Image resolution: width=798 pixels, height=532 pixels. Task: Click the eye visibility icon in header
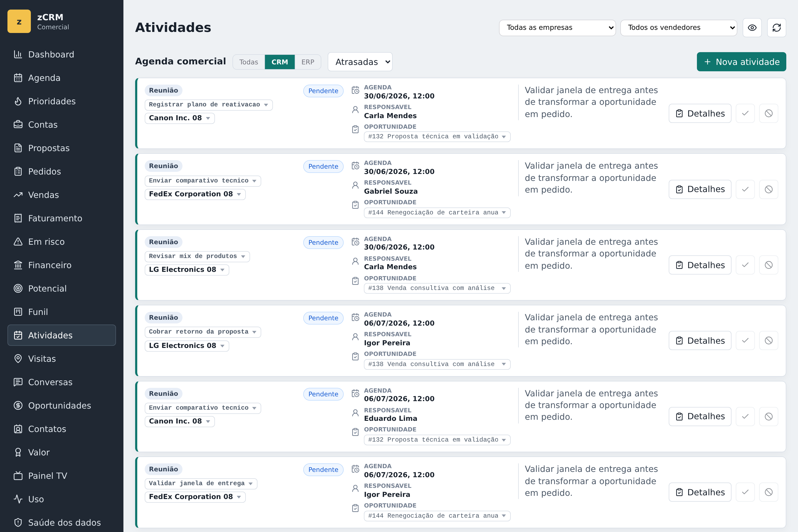(752, 27)
